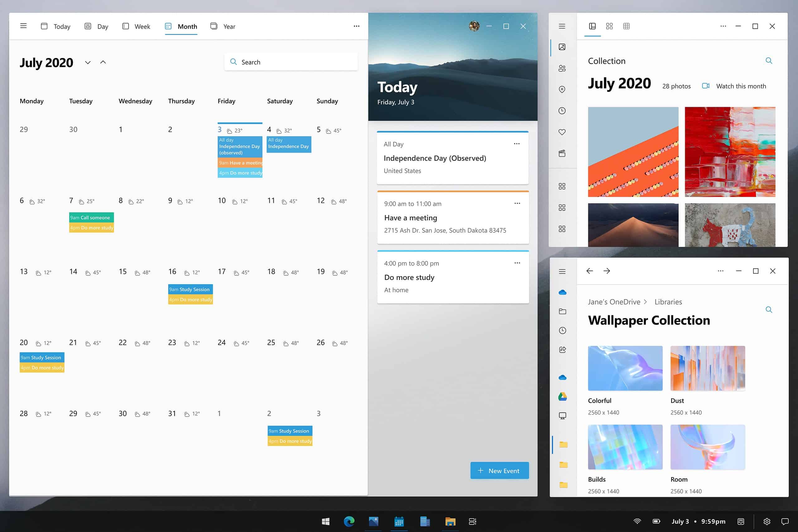Open the video editor clapperboard icon in Photos

pyautogui.click(x=562, y=153)
